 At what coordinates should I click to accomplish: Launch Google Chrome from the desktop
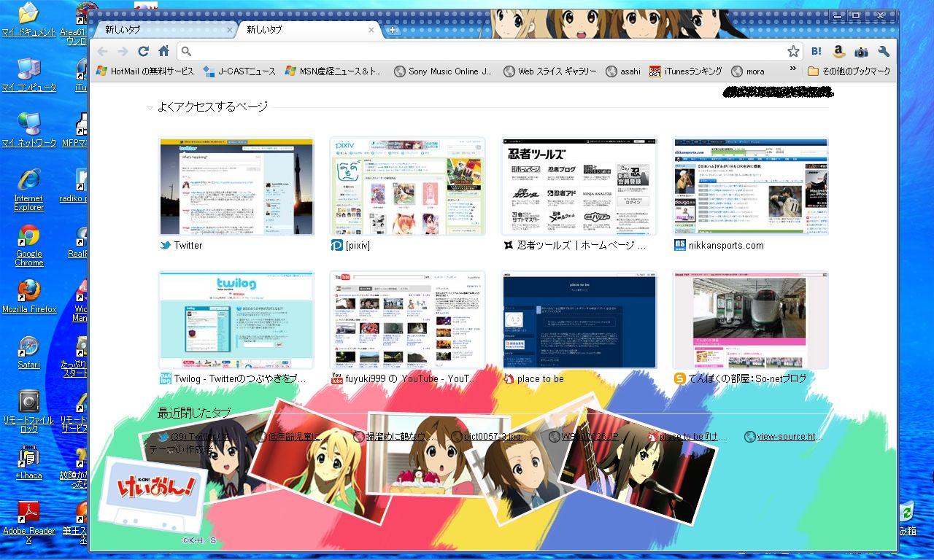click(x=28, y=246)
